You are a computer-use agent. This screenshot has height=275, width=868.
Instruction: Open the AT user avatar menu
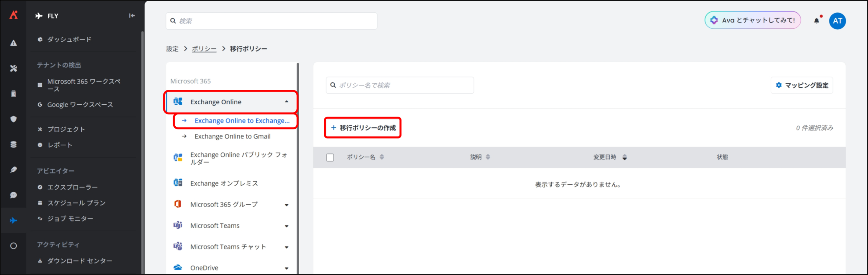837,21
